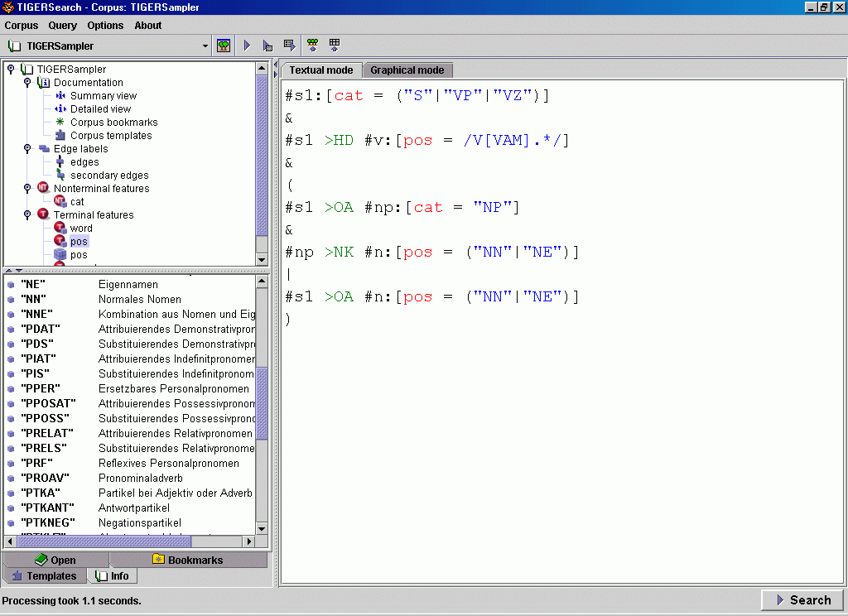Collapse the Nonterminal features node
This screenshot has height=616, width=848.
click(27, 188)
